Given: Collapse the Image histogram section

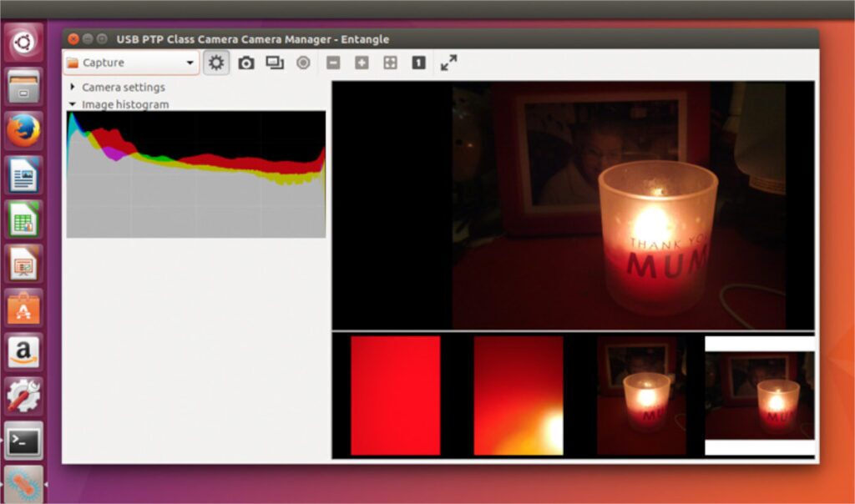Looking at the screenshot, I should pos(73,103).
